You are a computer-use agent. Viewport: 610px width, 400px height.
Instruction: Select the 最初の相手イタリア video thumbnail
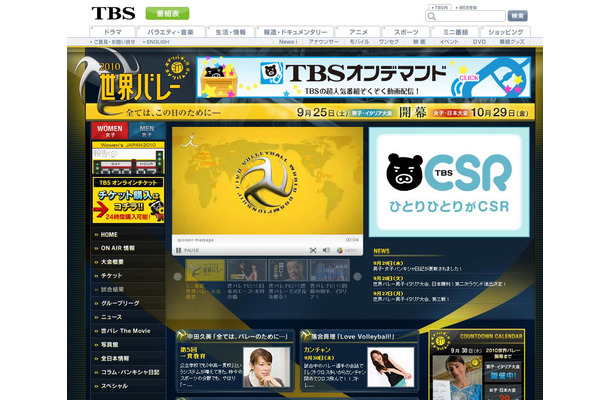tap(330, 270)
